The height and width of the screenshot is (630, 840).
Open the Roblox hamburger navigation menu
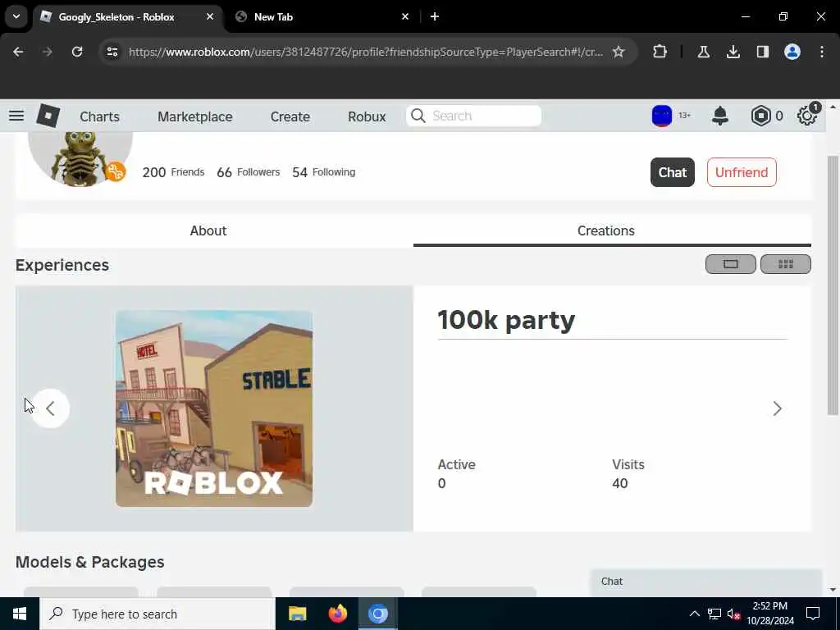click(x=16, y=116)
